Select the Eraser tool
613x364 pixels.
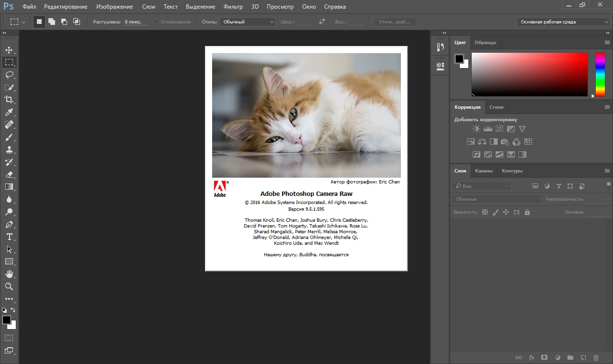[x=9, y=174]
